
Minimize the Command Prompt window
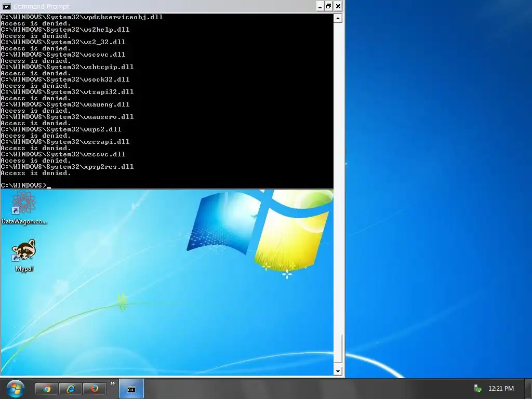point(320,6)
